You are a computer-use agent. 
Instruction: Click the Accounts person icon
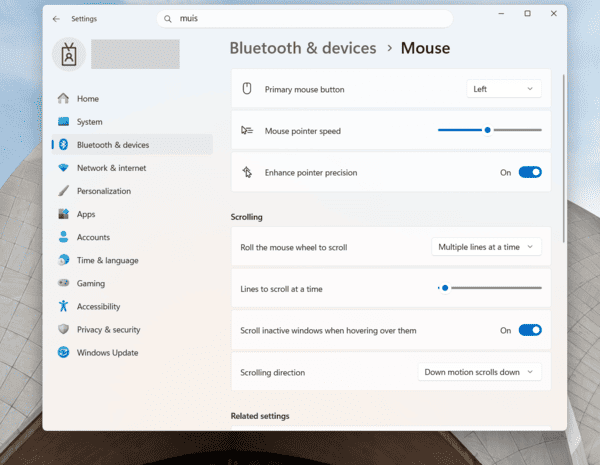click(x=64, y=237)
